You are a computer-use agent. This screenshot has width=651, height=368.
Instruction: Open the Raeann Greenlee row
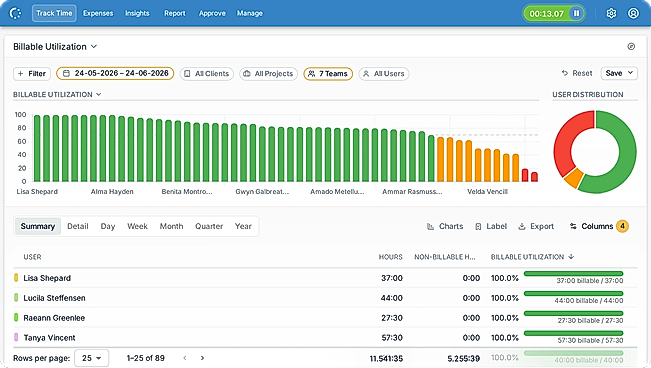(325, 318)
